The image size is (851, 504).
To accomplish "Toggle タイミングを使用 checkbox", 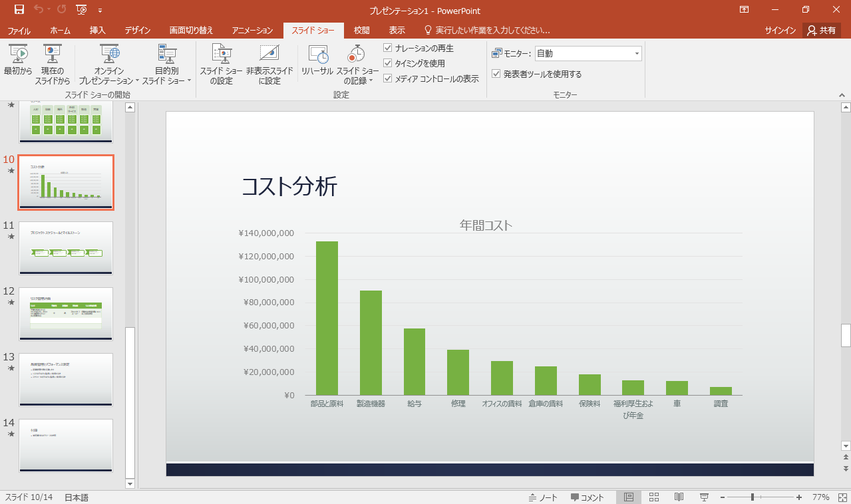I will point(388,63).
